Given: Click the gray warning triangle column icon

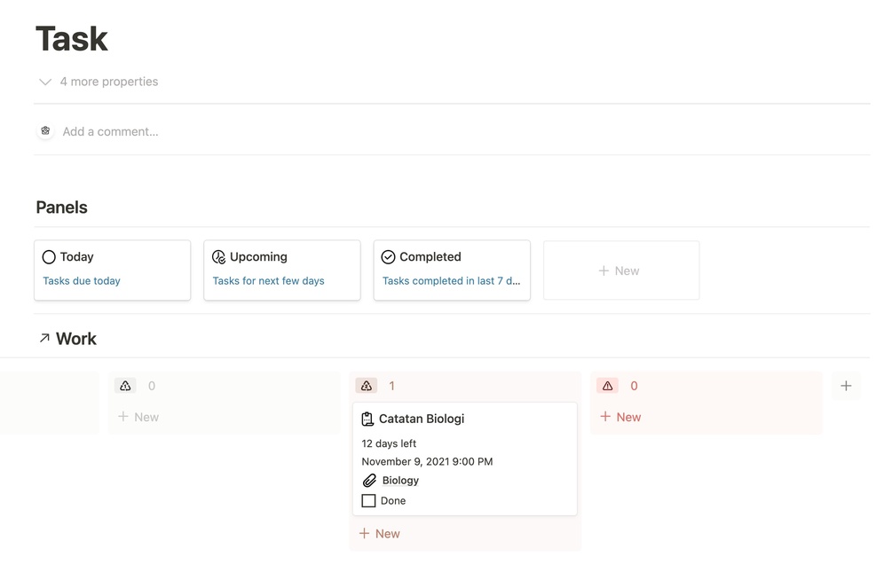Looking at the screenshot, I should (125, 386).
